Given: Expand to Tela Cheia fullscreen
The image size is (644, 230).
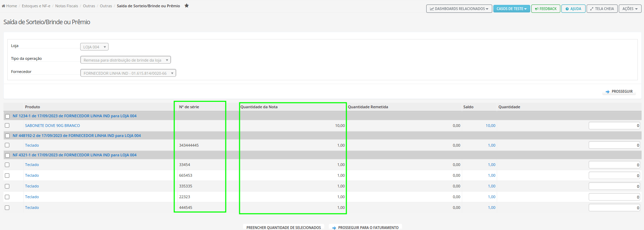Looking at the screenshot, I should point(602,9).
